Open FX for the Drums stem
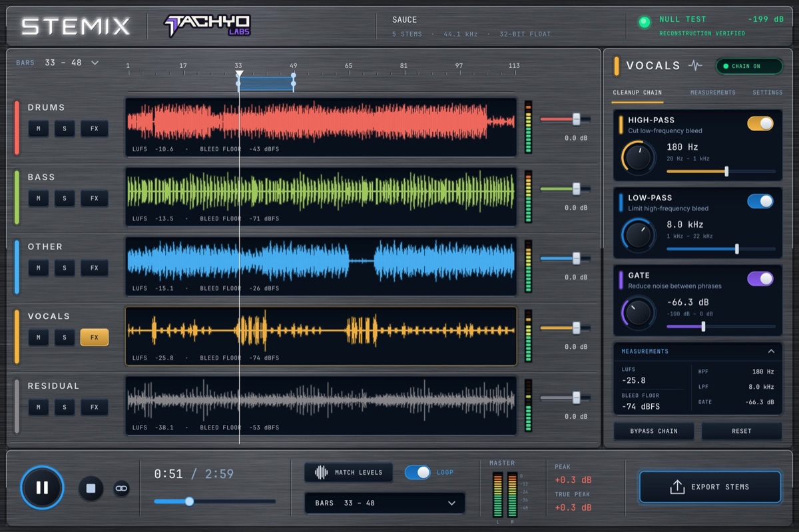 95,129
